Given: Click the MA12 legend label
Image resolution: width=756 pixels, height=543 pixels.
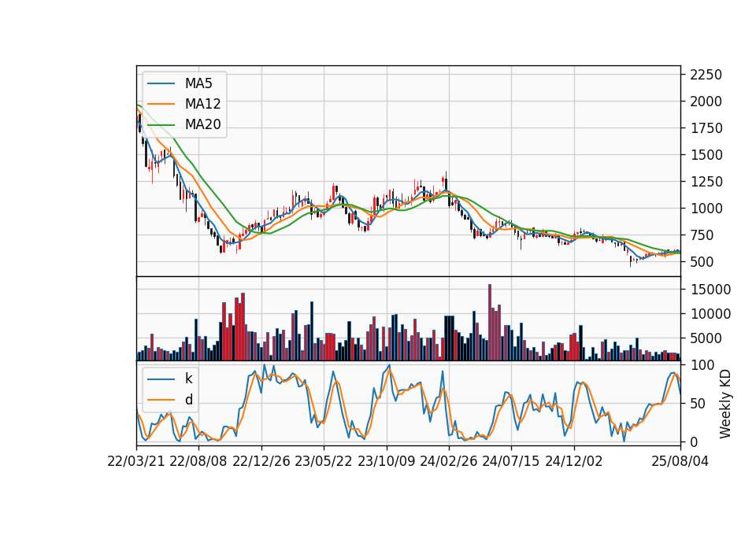Looking at the screenshot, I should 202,104.
